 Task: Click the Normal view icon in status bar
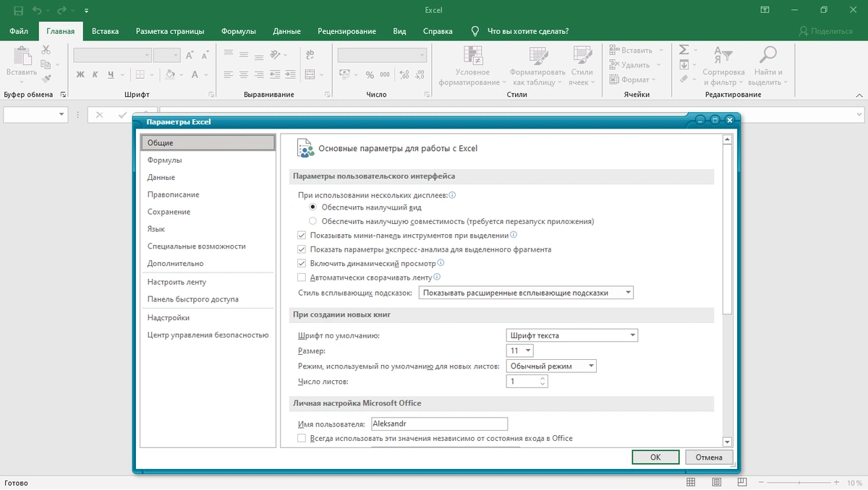pos(692,482)
